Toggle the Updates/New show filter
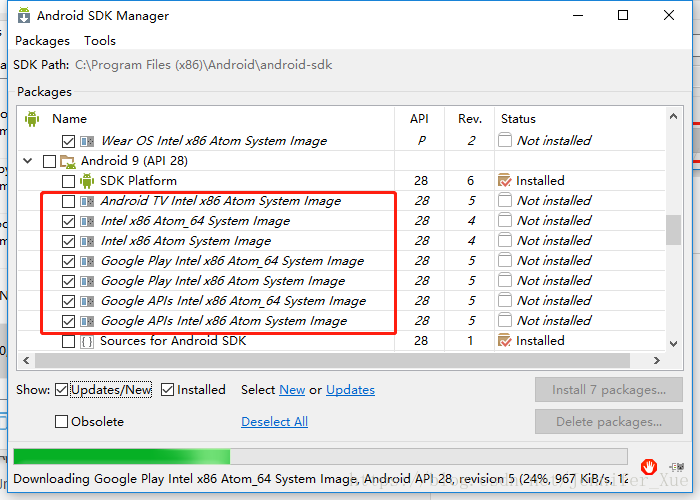Image resolution: width=700 pixels, height=500 pixels. [x=61, y=390]
